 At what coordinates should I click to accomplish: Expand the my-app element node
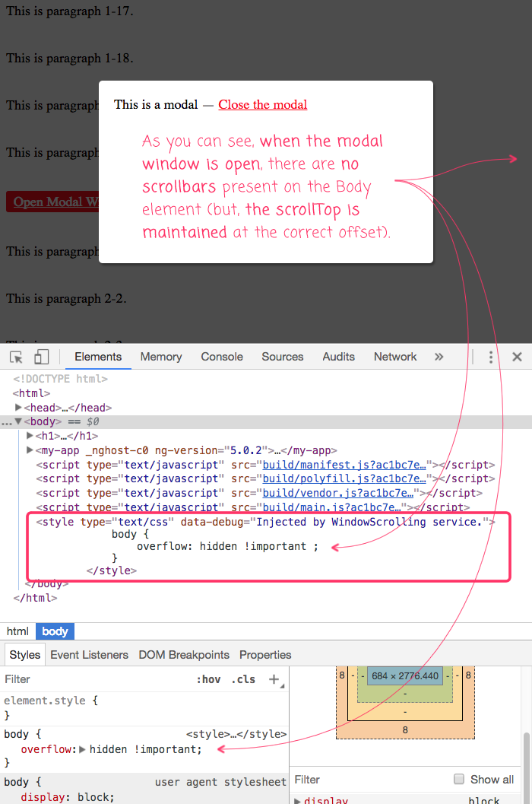[30, 450]
